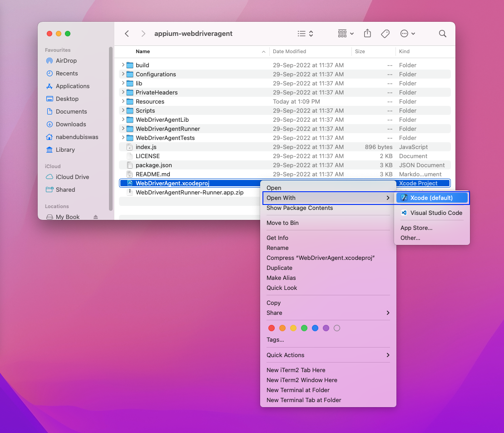Apply the red tag color
This screenshot has height=433, width=504.
point(272,328)
